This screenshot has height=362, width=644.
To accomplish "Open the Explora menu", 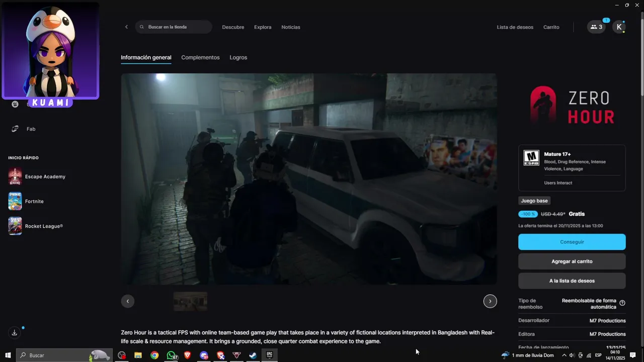I will 263,27.
